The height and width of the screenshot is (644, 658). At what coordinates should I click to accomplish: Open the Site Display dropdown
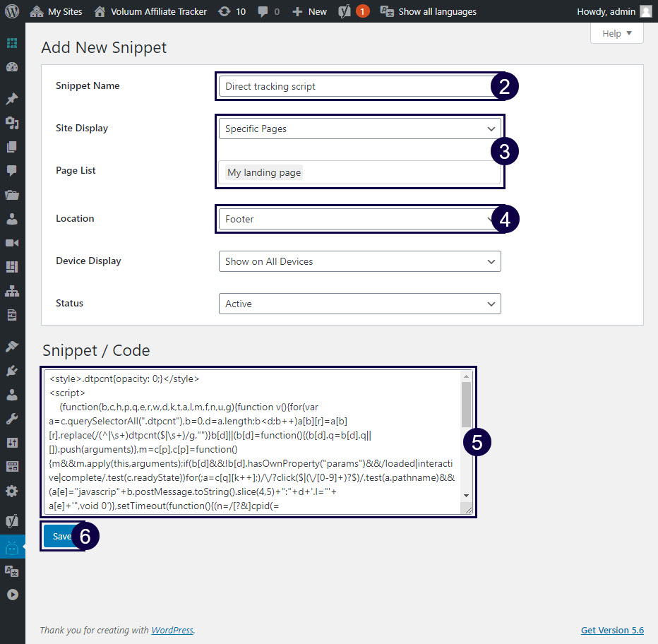click(359, 129)
